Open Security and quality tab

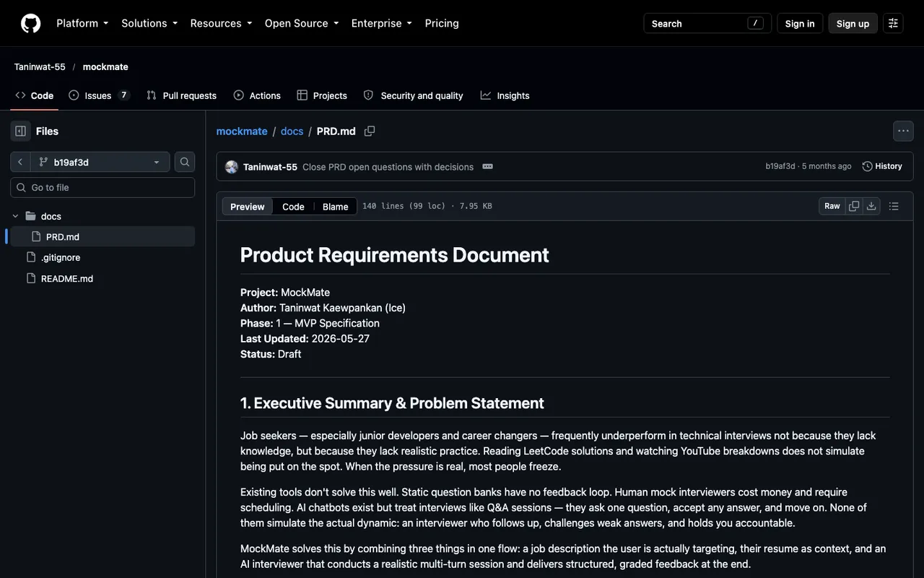(x=414, y=95)
